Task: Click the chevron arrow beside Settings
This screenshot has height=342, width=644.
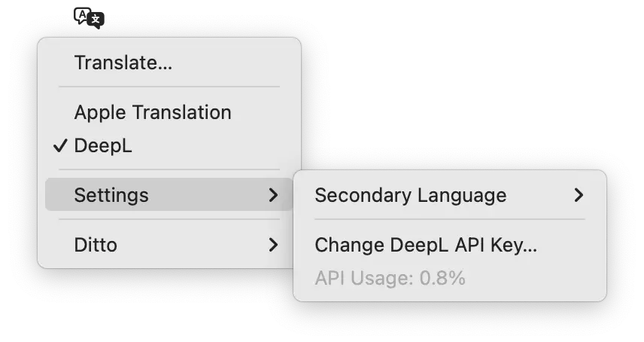Action: [273, 196]
